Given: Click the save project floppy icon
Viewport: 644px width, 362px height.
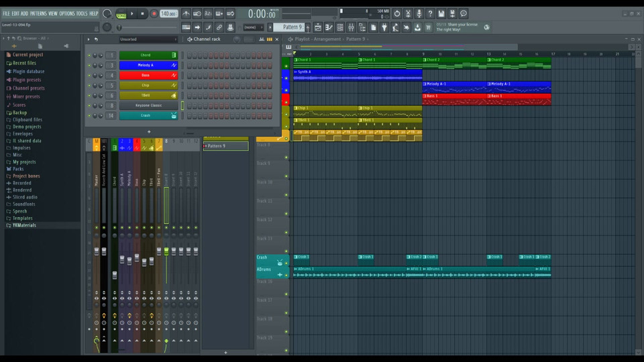Looking at the screenshot, I should coord(441,13).
